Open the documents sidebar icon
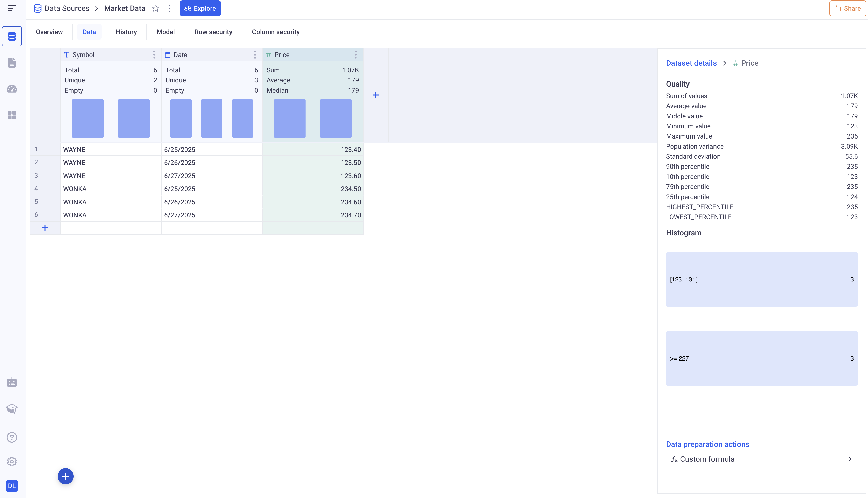Screen dimensions: 868x498 coord(12,63)
